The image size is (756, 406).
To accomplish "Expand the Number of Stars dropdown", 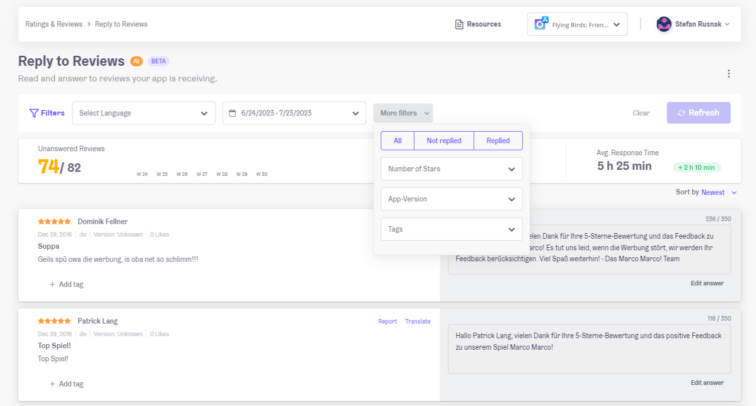I will 451,169.
